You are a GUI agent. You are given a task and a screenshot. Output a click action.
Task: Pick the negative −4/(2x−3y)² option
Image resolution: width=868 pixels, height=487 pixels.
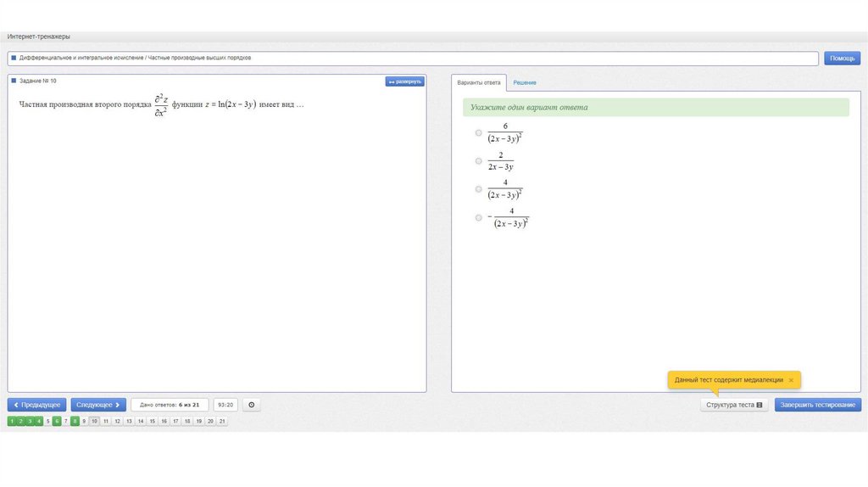click(479, 218)
